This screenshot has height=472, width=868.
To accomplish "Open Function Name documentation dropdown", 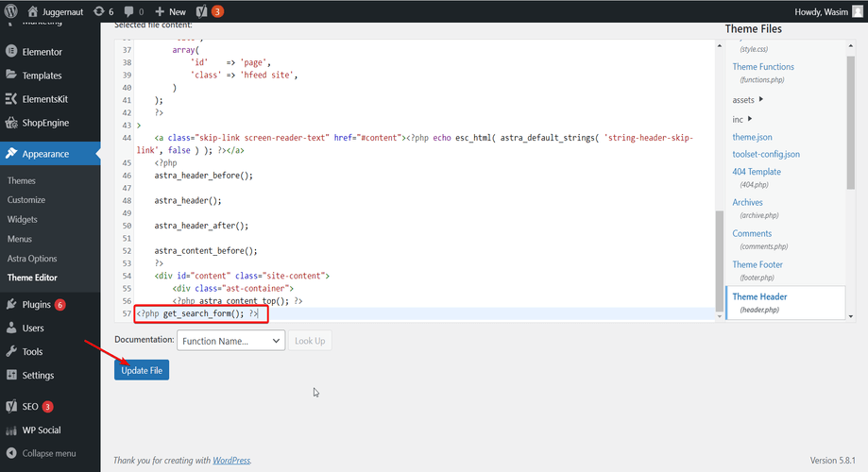I will click(x=230, y=341).
